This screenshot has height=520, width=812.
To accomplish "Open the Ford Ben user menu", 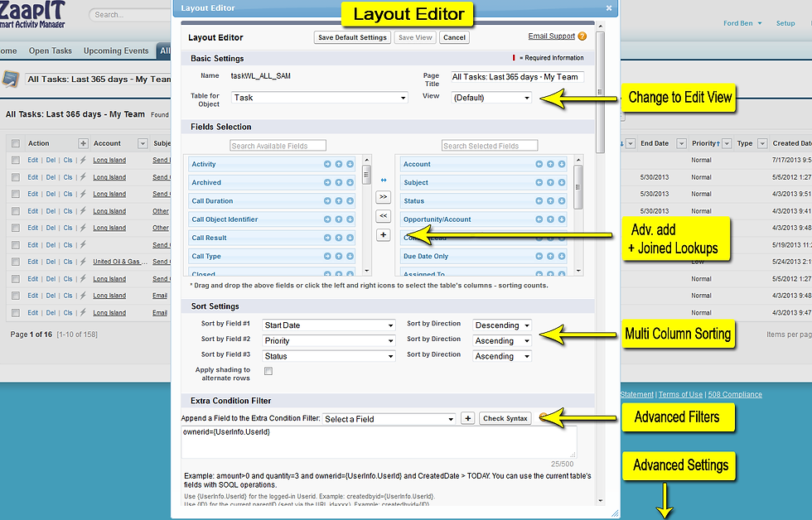I will (x=742, y=23).
